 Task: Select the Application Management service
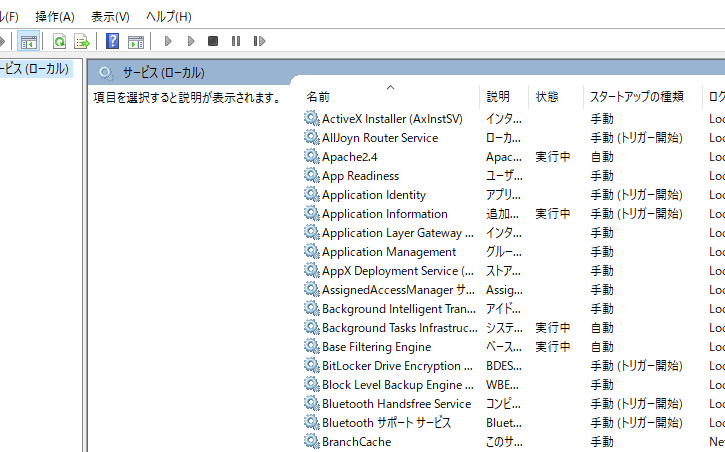[x=389, y=252]
